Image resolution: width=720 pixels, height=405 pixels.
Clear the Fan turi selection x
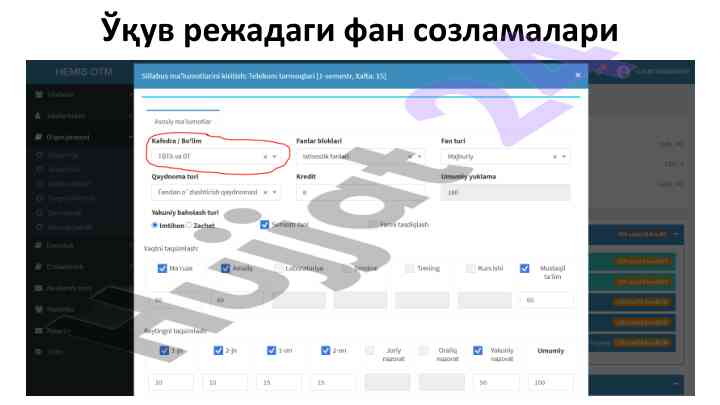click(x=555, y=157)
